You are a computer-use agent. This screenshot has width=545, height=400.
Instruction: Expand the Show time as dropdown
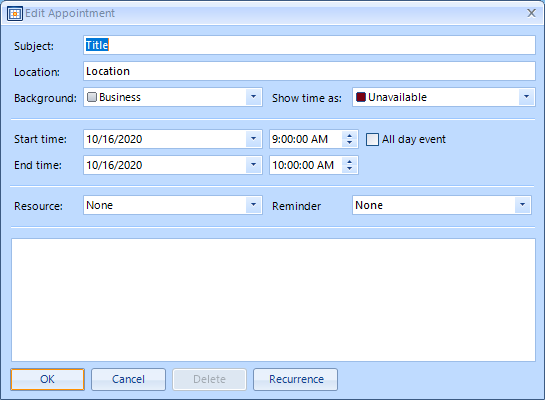526,97
